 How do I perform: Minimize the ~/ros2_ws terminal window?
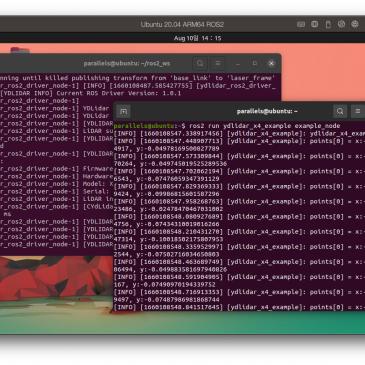(238, 64)
